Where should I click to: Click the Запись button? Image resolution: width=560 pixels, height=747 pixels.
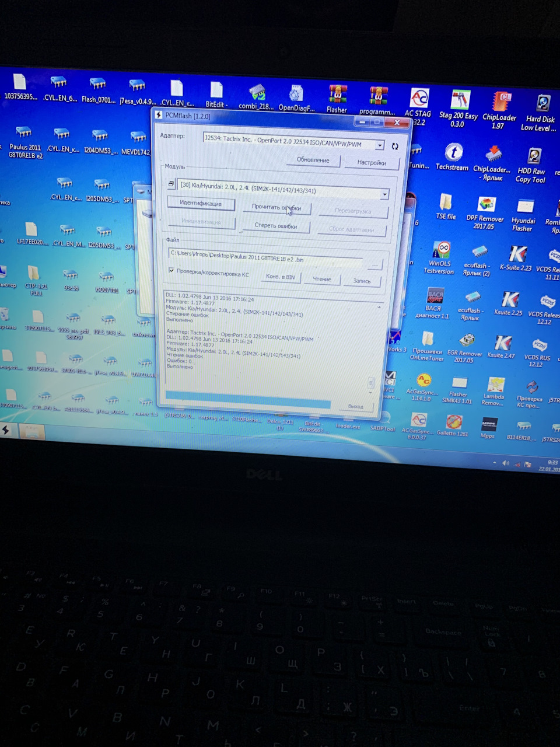362,281
